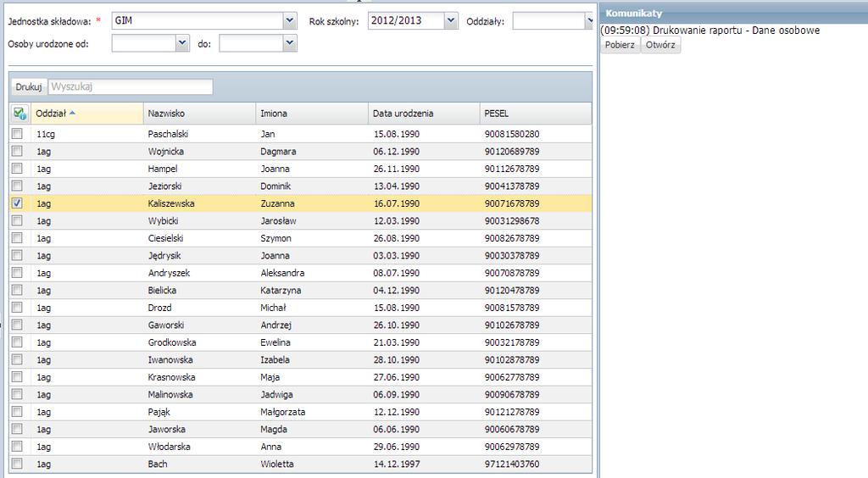Uncheck the Kaliszewska Zuzanna checkbox
Image resolution: width=868 pixels, height=478 pixels.
17,203
